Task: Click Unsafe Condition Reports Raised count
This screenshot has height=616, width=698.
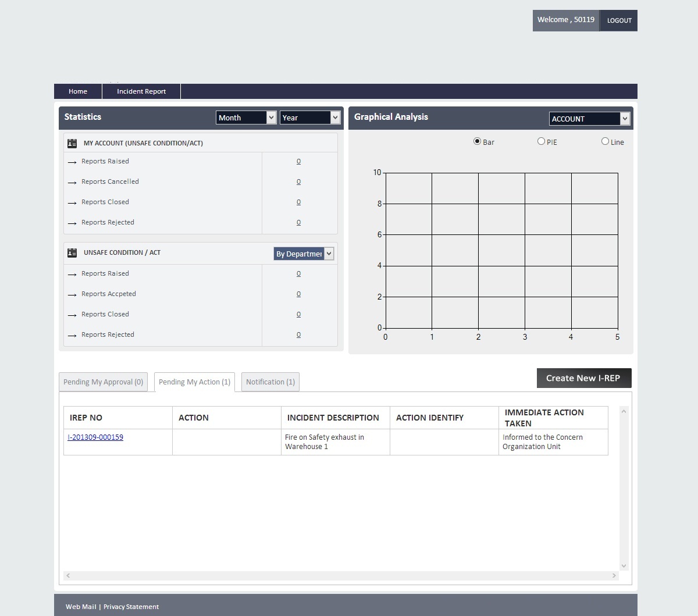Action: [298, 274]
